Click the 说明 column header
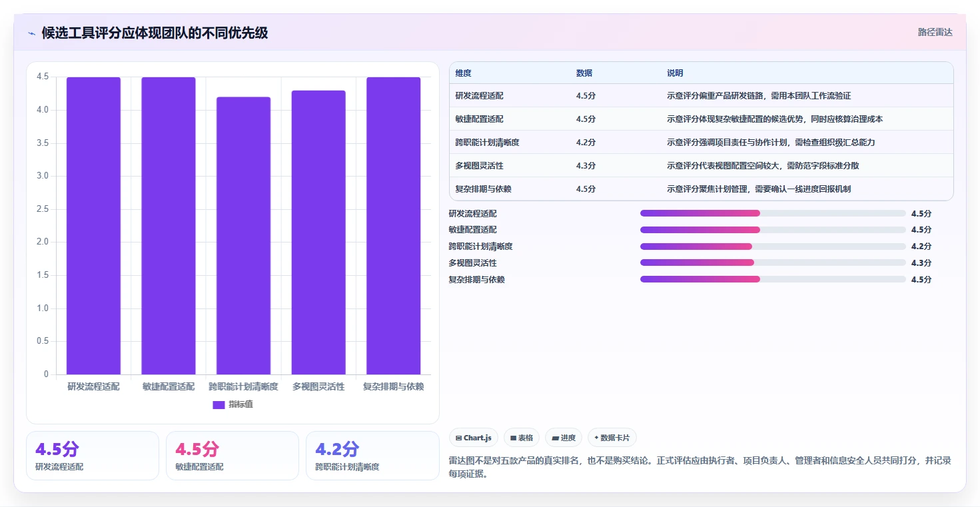This screenshot has width=980, height=507. click(x=675, y=73)
